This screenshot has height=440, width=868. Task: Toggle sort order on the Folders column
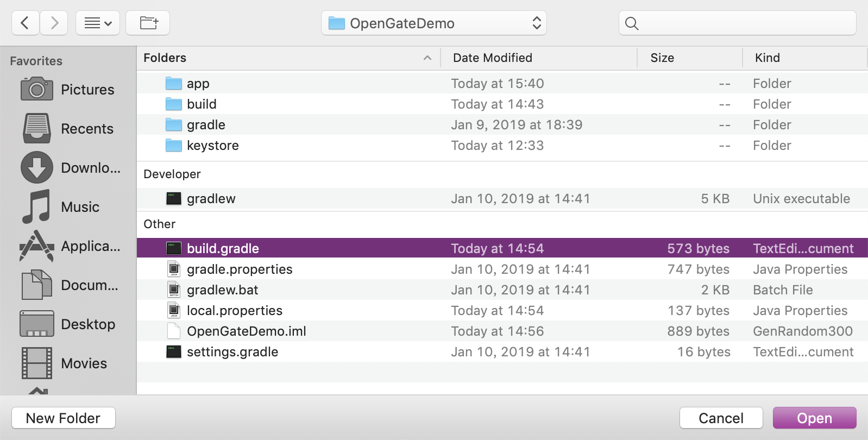click(x=288, y=58)
